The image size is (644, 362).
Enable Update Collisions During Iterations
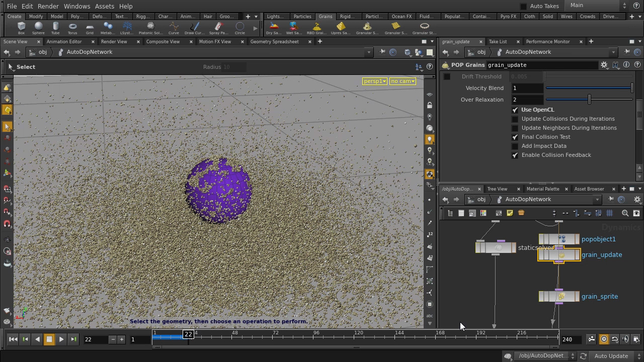515,119
